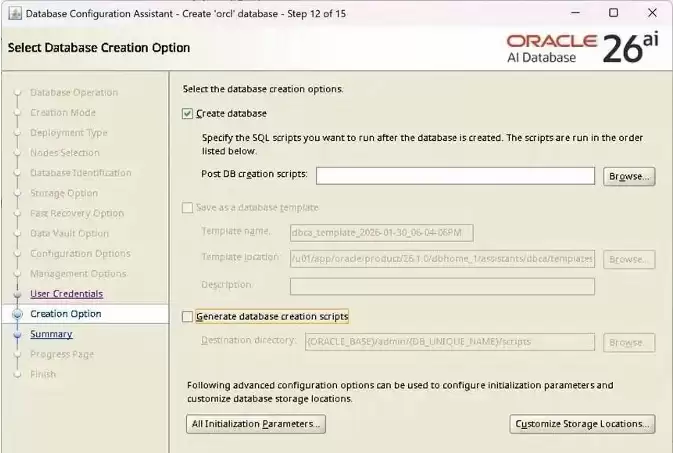Maximize the Database Configuration Assistant window
Image resolution: width=673 pixels, height=453 pixels.
tap(614, 13)
